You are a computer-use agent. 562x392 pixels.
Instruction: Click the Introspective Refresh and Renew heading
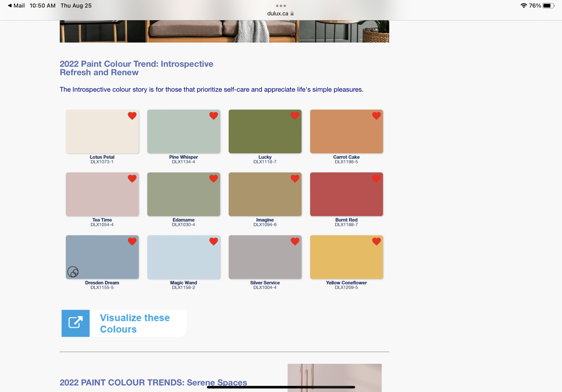tap(136, 68)
